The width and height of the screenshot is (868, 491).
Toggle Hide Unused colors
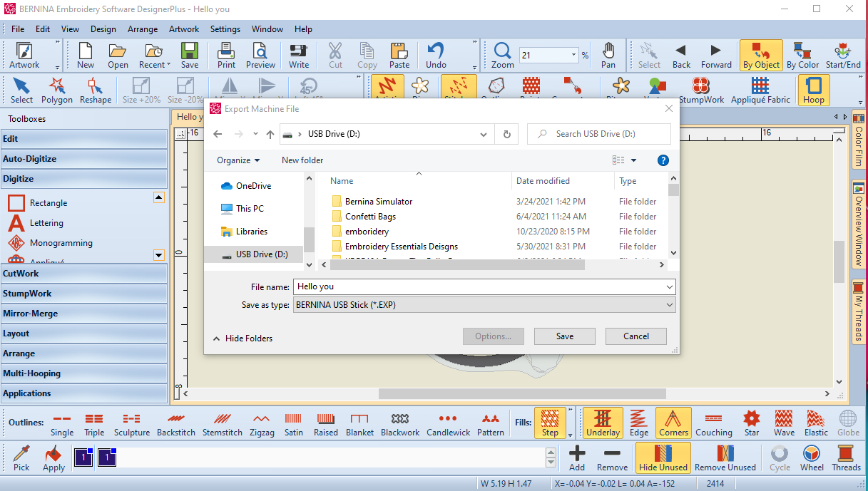point(663,458)
